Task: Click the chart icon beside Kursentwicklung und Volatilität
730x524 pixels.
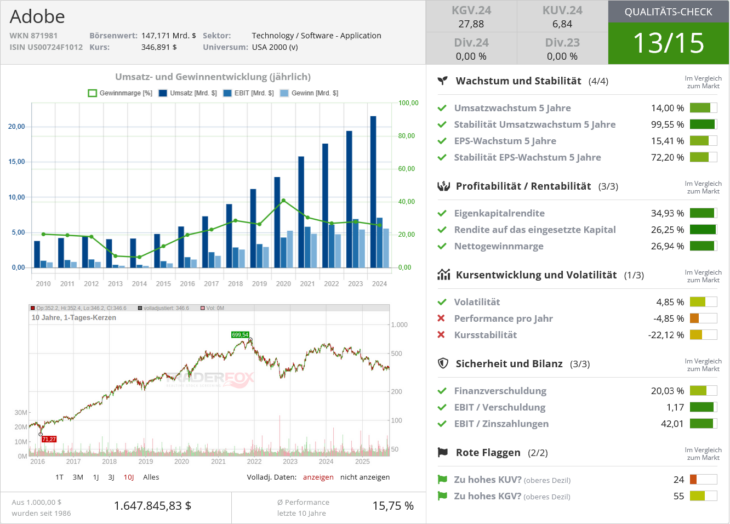Action: (443, 274)
